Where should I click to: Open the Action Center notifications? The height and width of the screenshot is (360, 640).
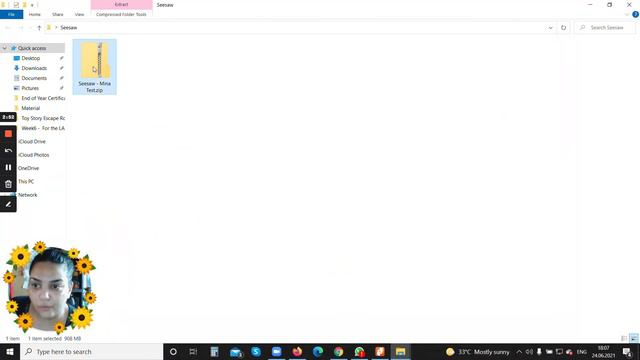[627, 351]
